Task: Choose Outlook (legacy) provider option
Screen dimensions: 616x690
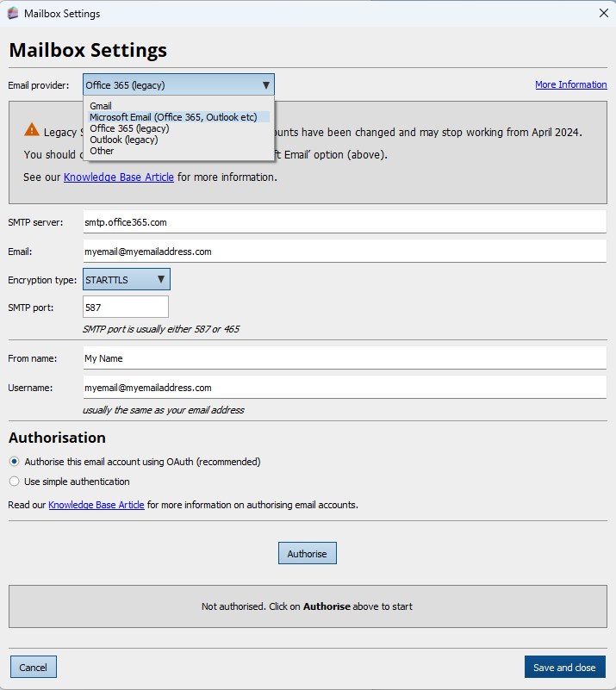Action: [123, 140]
